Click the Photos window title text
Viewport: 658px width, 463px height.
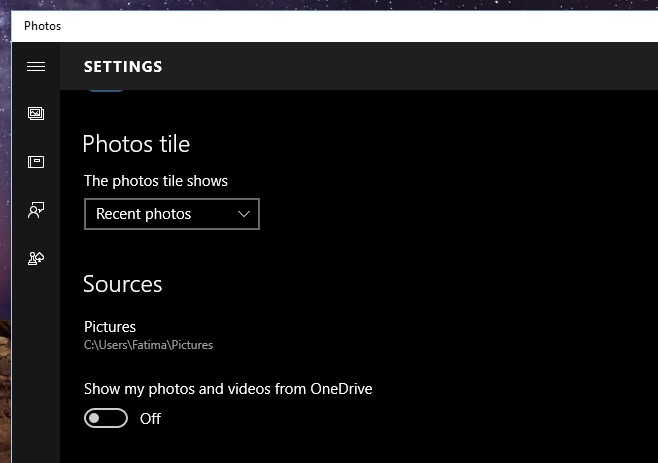(x=42, y=26)
